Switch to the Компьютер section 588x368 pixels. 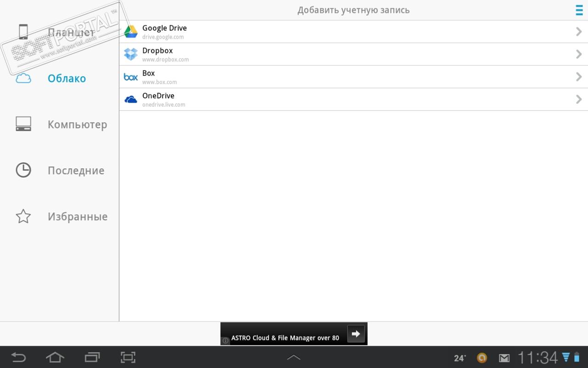click(x=77, y=125)
